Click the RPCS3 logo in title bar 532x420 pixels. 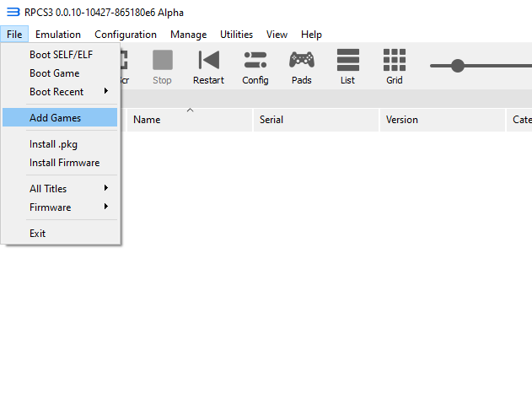13,12
